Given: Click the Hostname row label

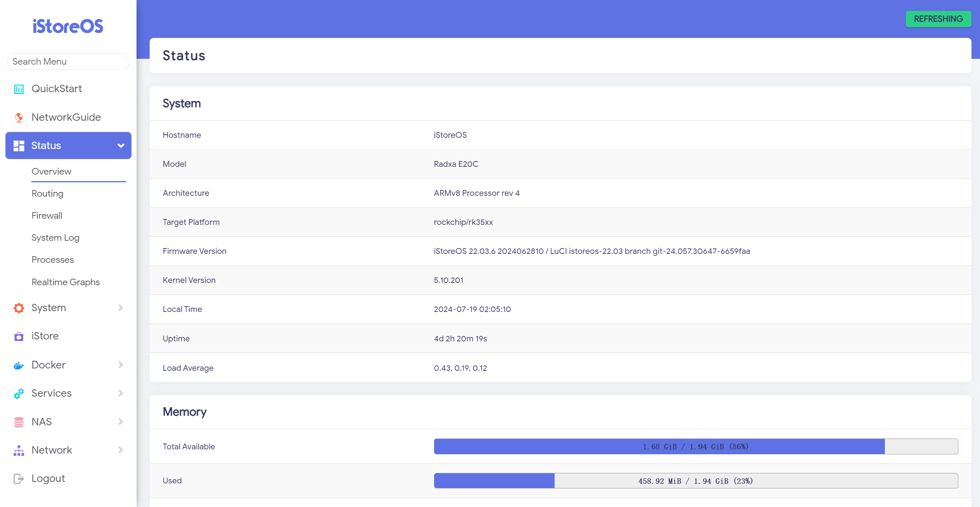Looking at the screenshot, I should [x=182, y=135].
